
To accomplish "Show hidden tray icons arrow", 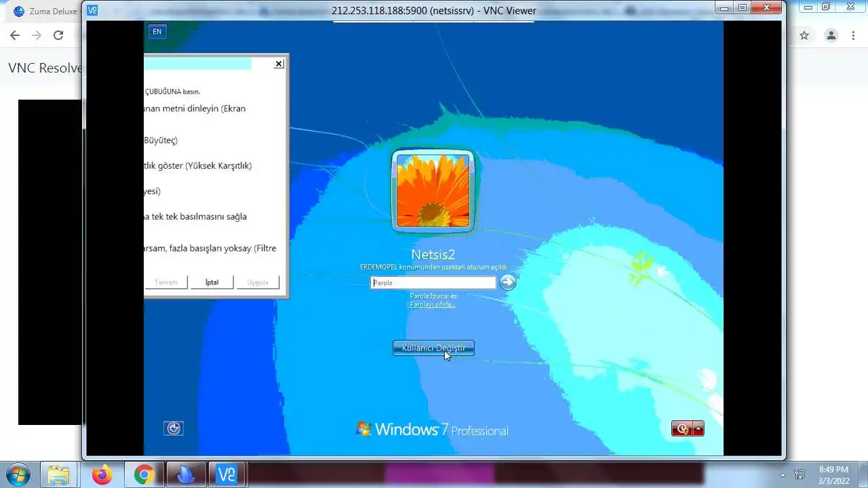I will click(783, 475).
